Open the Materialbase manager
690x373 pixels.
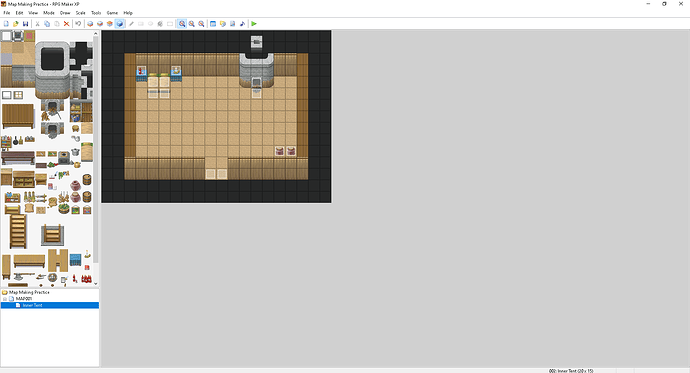[x=223, y=24]
